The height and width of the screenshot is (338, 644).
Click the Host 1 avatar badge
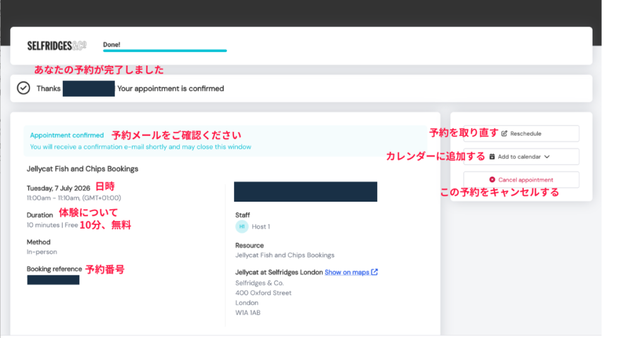tap(242, 226)
